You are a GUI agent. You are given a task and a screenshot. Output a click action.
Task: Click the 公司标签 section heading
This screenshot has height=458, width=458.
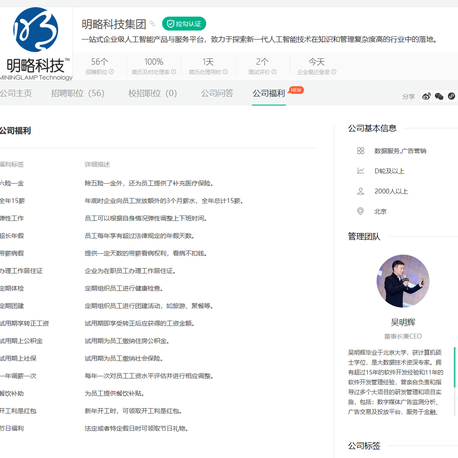tap(364, 446)
